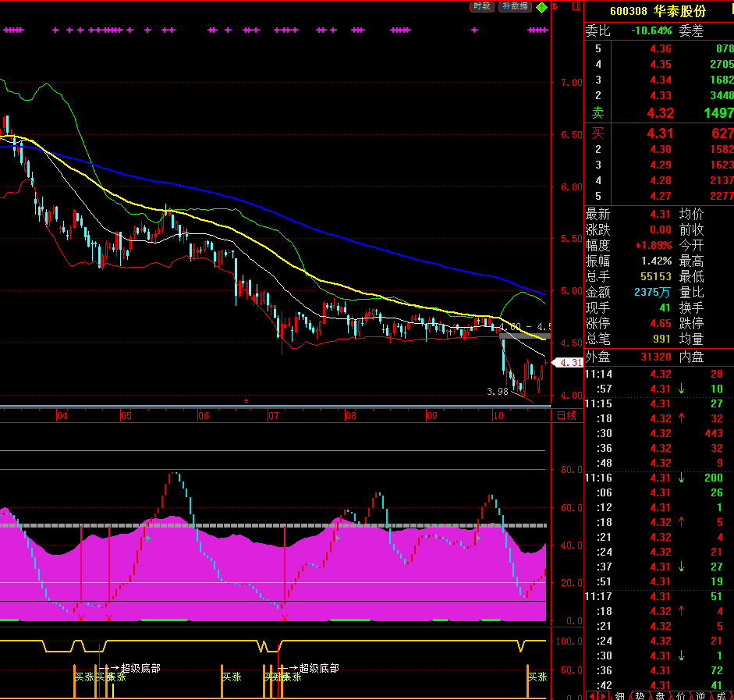Select sell level 2 price 4.33

point(661,95)
